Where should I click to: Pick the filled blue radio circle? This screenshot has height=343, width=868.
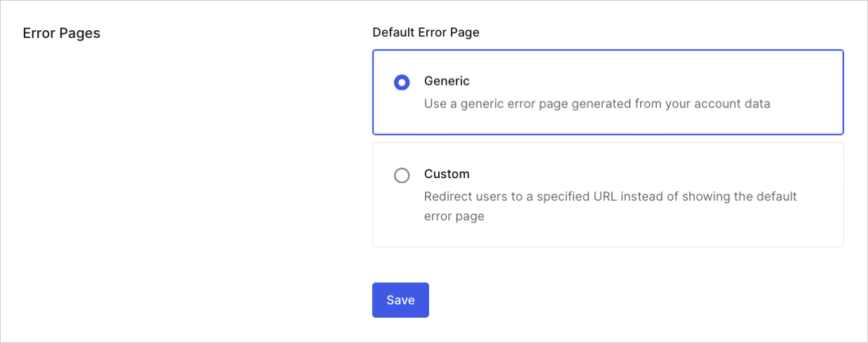pos(402,83)
